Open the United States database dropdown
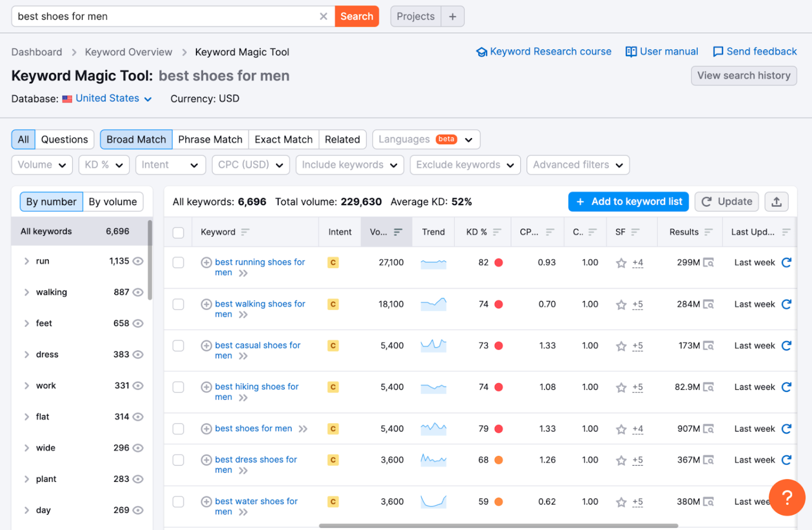812x530 pixels. coord(106,99)
